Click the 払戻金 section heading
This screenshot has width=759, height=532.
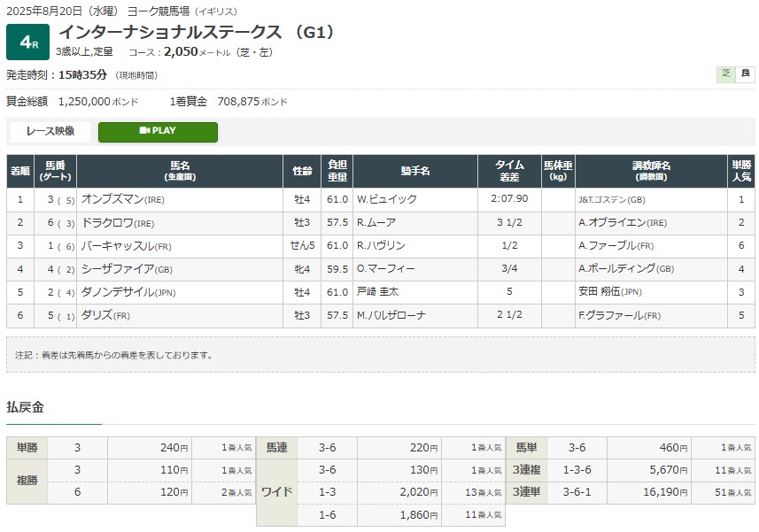(25, 407)
